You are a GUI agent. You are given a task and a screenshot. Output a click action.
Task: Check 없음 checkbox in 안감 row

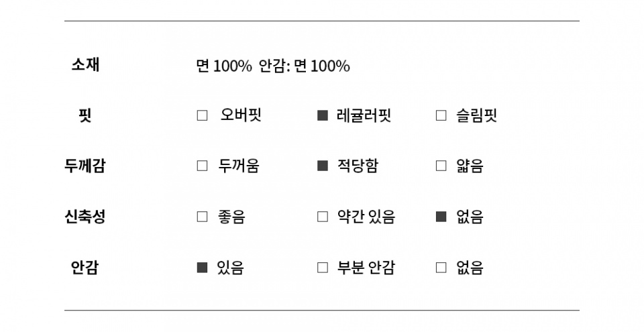441,268
